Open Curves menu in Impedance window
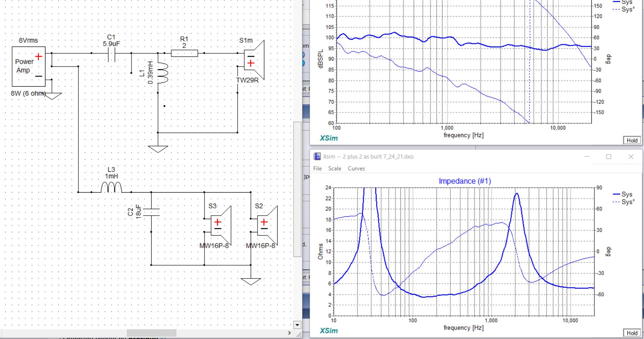644x339 pixels. click(356, 168)
